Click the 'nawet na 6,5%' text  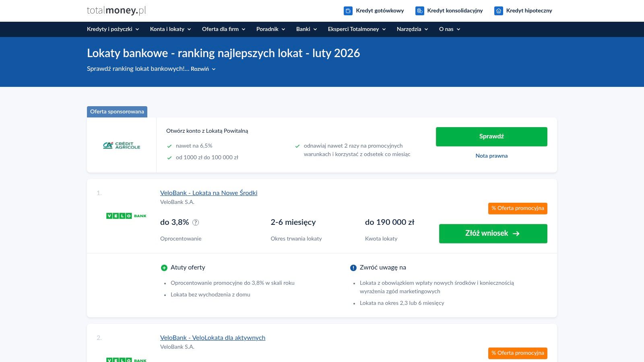[x=194, y=146]
